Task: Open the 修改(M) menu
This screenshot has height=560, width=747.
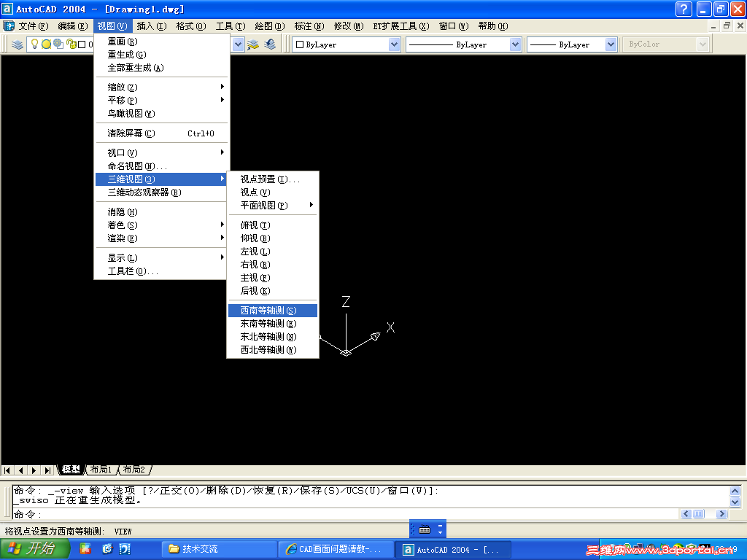Action: coord(349,26)
